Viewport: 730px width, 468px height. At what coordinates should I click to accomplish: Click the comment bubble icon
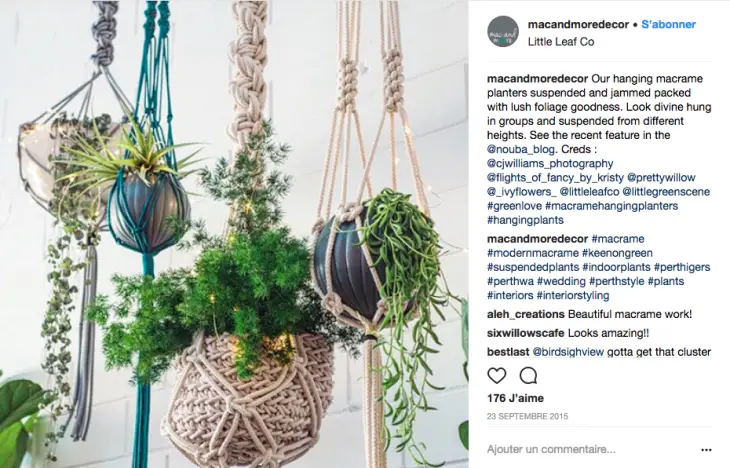pos(528,375)
